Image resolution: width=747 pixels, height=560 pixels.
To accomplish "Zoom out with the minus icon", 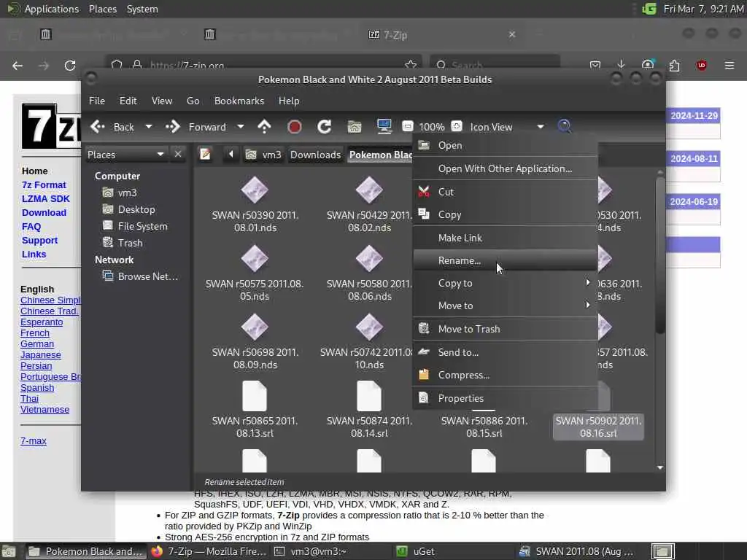I will click(408, 126).
